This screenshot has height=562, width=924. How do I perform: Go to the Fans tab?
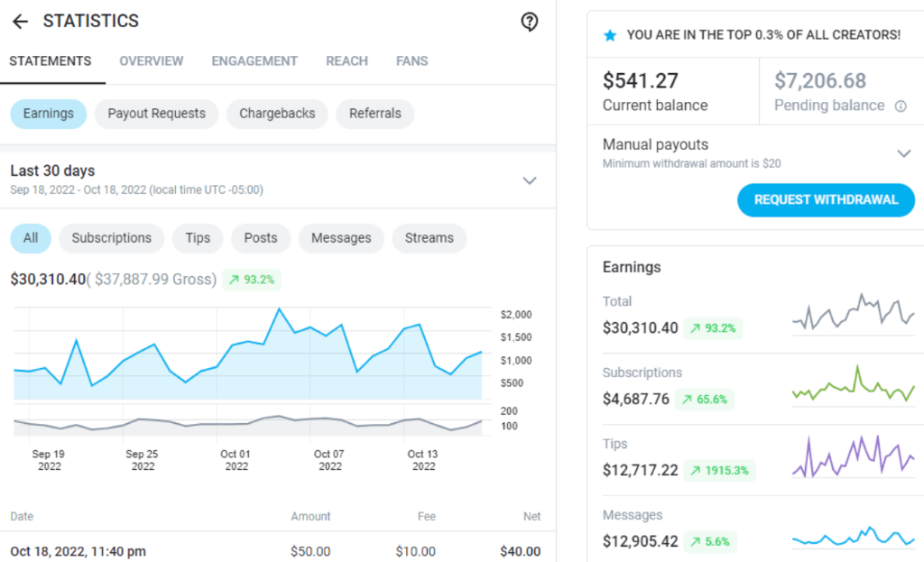click(x=411, y=61)
